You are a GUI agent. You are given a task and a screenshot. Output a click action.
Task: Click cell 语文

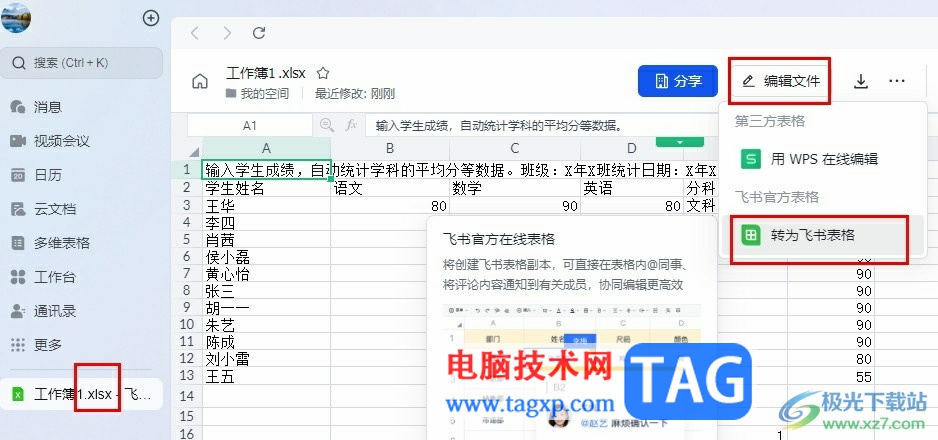point(390,188)
